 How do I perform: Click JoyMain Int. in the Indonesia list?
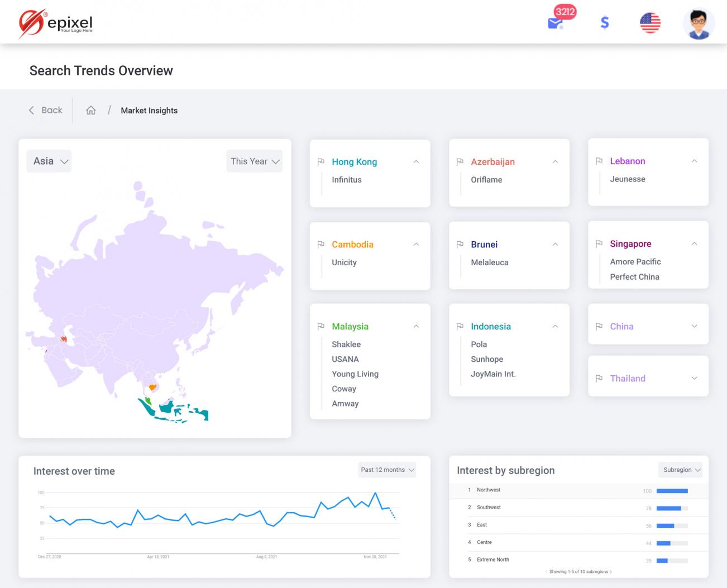coord(493,374)
